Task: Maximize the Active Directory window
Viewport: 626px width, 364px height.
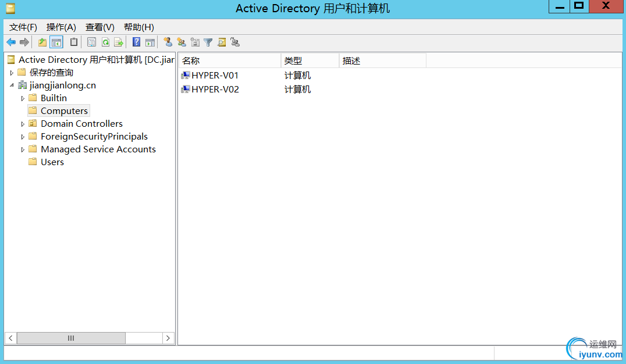Action: (x=579, y=7)
